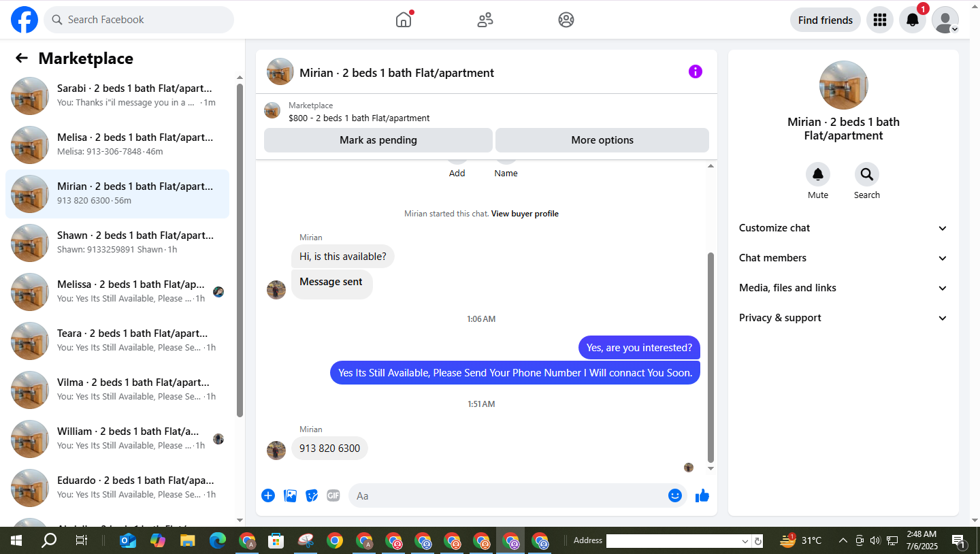This screenshot has width=980, height=554.
Task: Open Microsoft Edge from taskbar
Action: (x=217, y=541)
